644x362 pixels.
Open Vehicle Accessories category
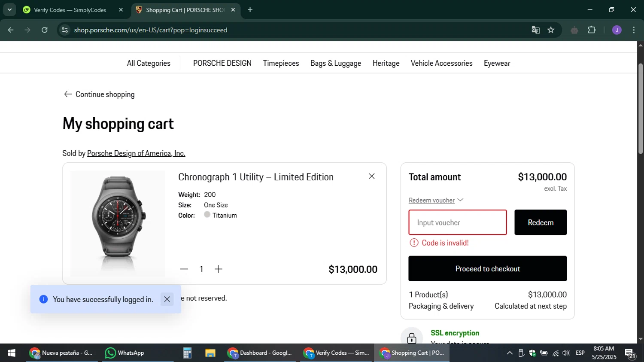(x=441, y=63)
